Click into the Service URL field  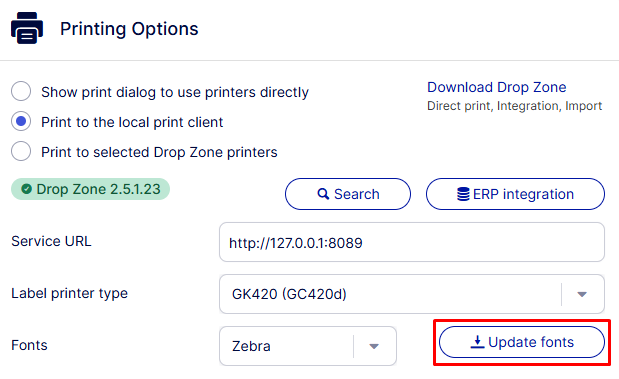click(412, 242)
